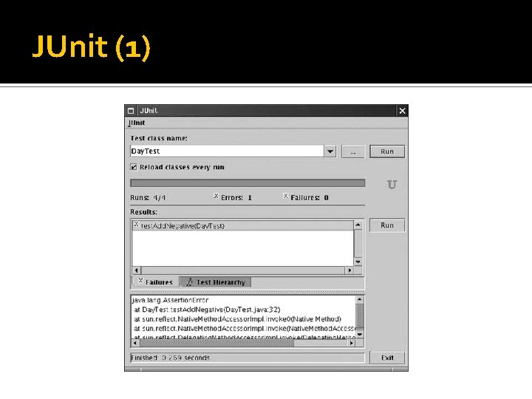Click the Run button beside results
Screen dimensions: 532x399
point(387,225)
